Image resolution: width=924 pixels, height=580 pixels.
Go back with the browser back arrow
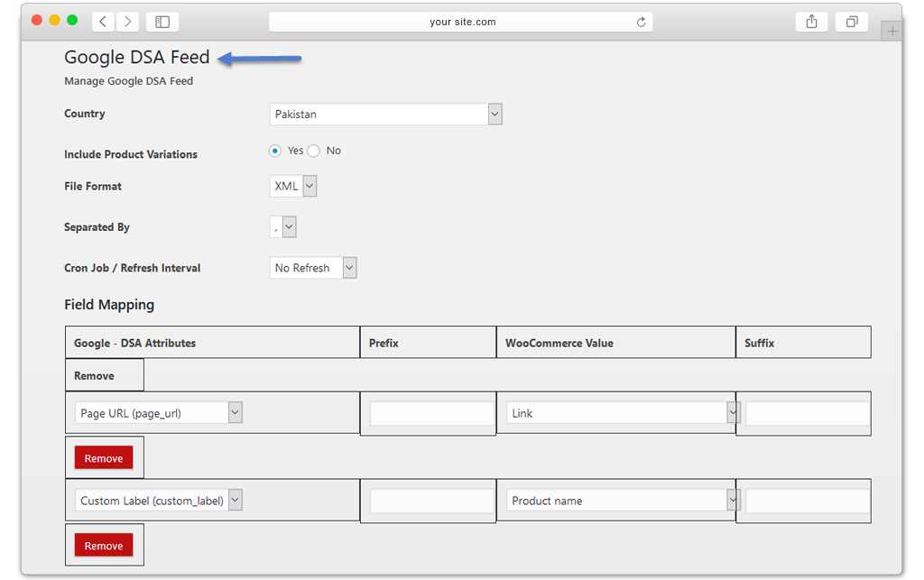pos(104,22)
